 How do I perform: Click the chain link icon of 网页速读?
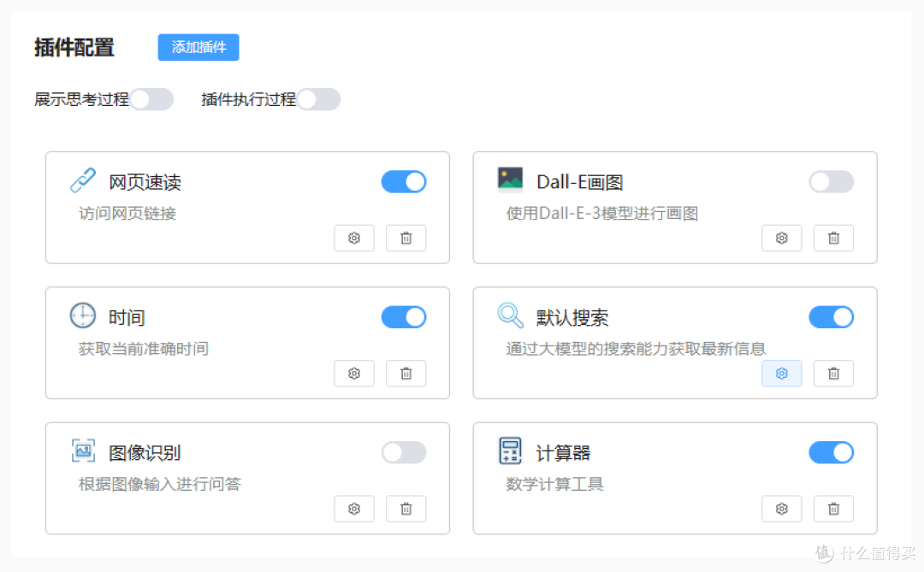click(x=83, y=180)
